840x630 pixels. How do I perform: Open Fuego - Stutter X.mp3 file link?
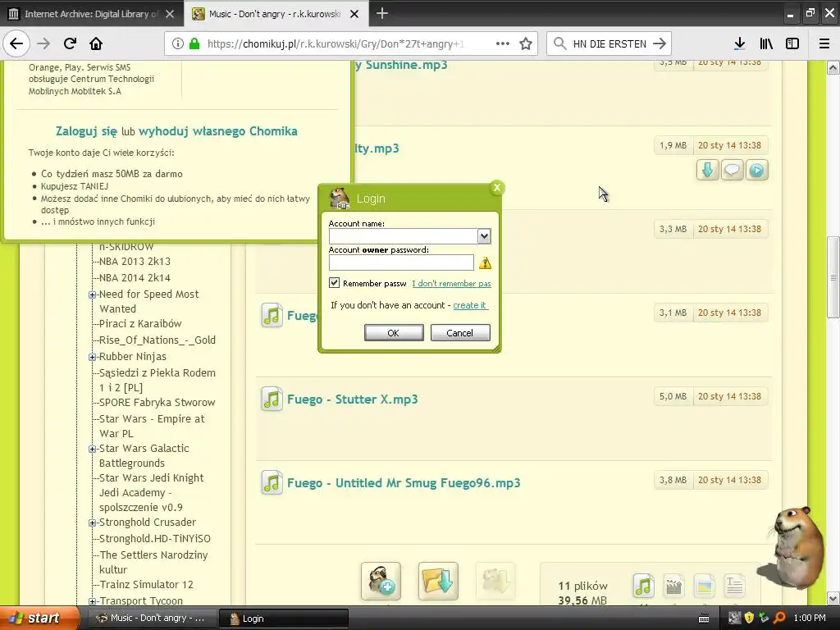coord(353,399)
